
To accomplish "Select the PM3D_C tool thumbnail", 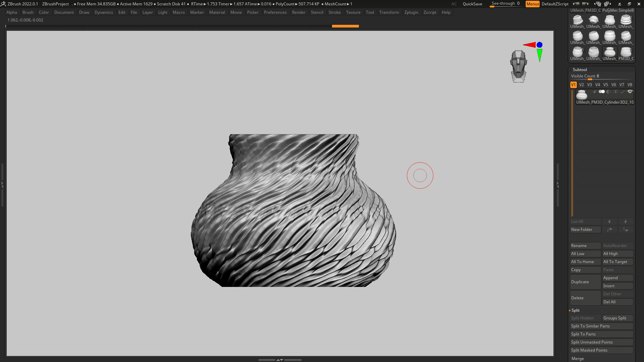I will [x=626, y=54].
